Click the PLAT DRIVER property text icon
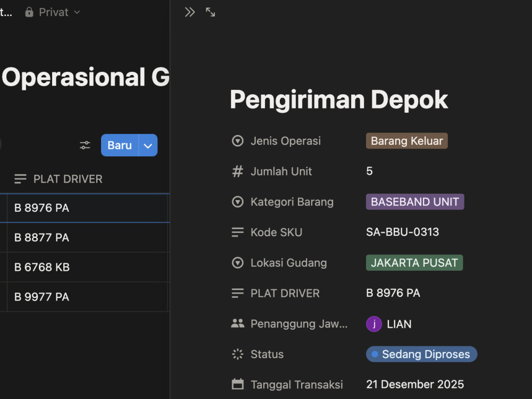 [x=237, y=293]
